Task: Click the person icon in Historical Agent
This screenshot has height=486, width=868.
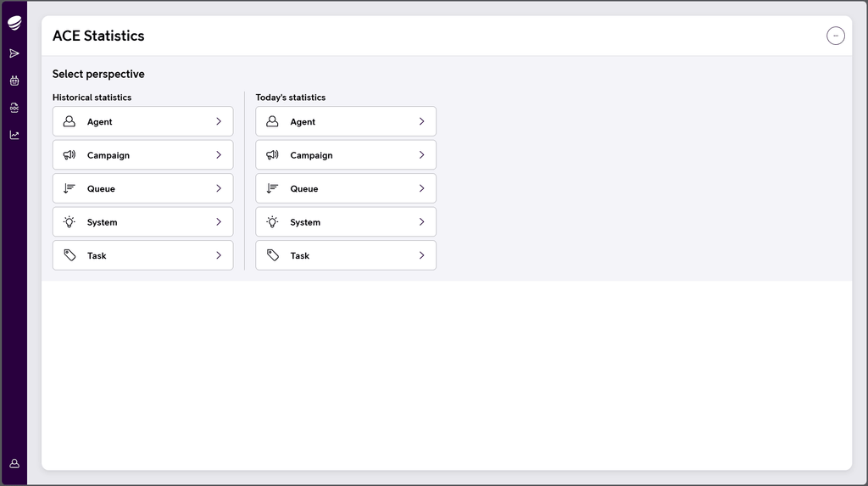Action: (70, 121)
